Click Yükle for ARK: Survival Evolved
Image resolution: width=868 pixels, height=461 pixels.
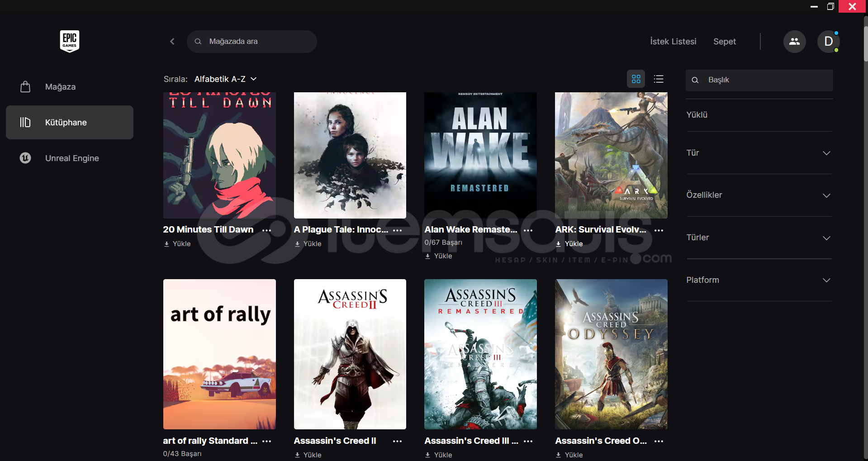coord(574,244)
